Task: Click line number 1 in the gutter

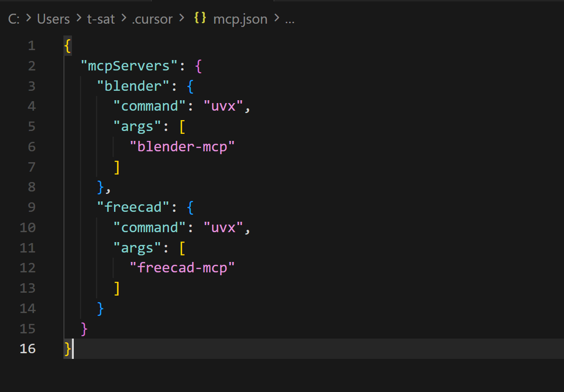Action: pos(31,46)
